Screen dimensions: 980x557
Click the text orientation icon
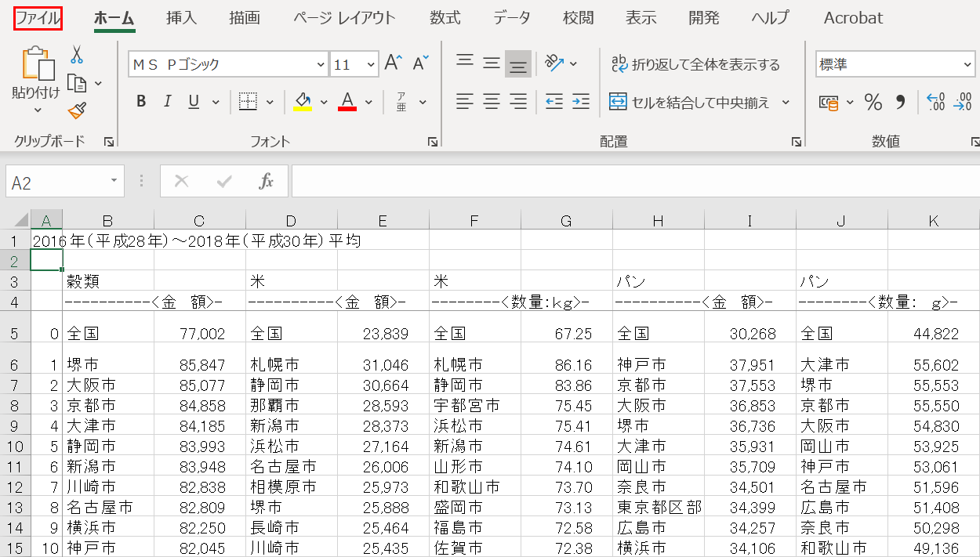point(554,63)
